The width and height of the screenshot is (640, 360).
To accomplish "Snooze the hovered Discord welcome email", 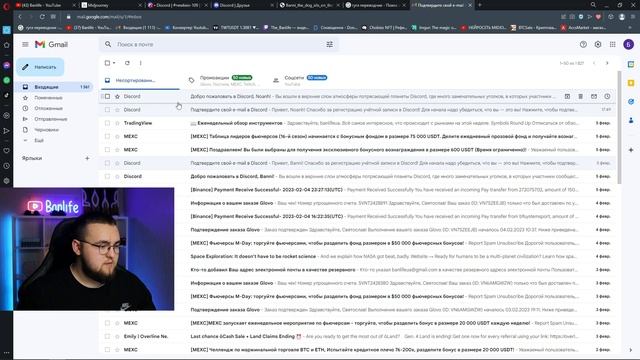I will tap(607, 96).
